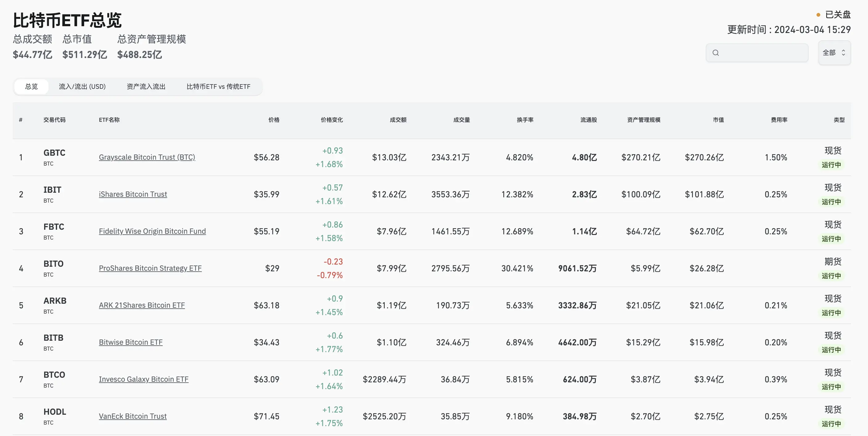Select the 总览 tab
Screen dimensions: 868x436
pyautogui.click(x=31, y=87)
